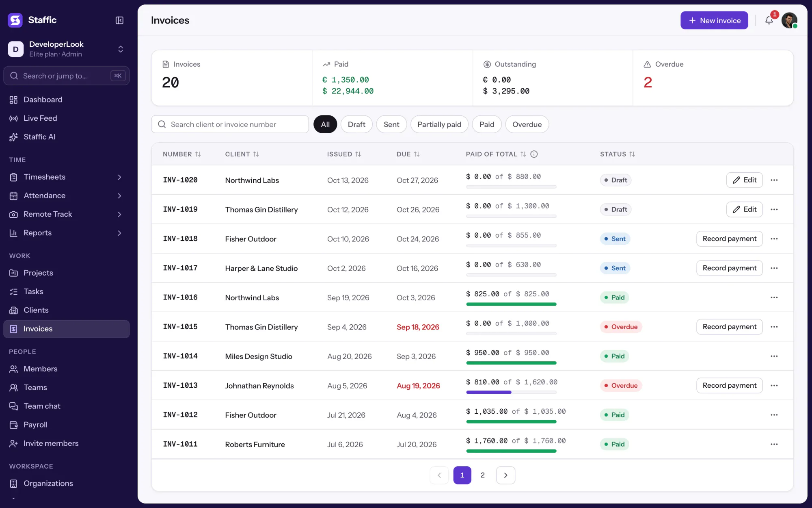The image size is (812, 508).
Task: Filter invoices by Partially paid
Action: click(x=439, y=124)
